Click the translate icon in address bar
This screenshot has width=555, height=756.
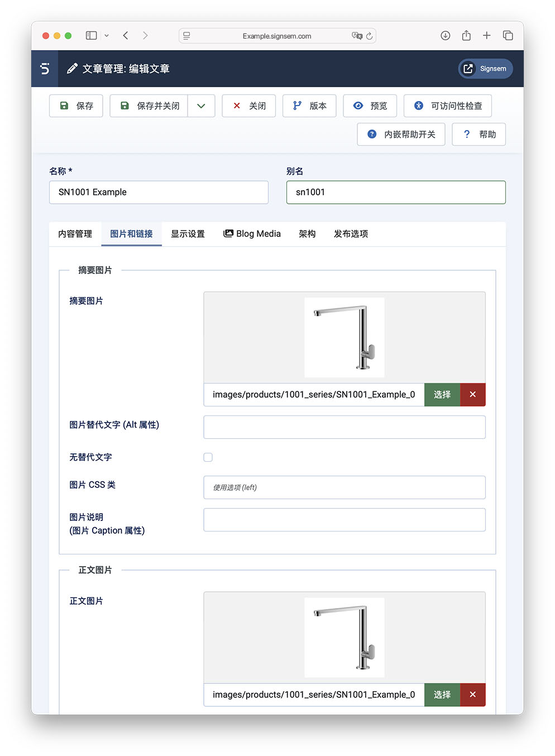[x=356, y=36]
